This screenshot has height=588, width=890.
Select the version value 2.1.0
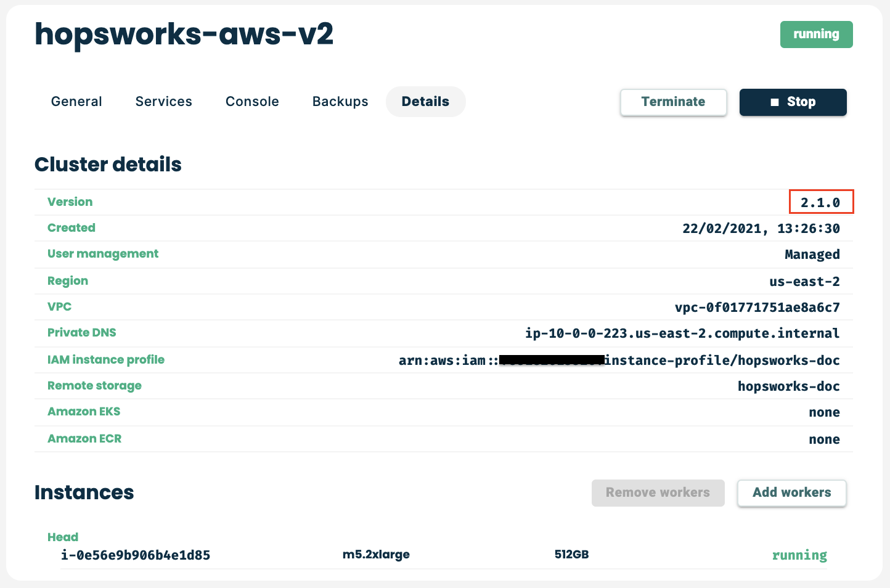coord(820,203)
